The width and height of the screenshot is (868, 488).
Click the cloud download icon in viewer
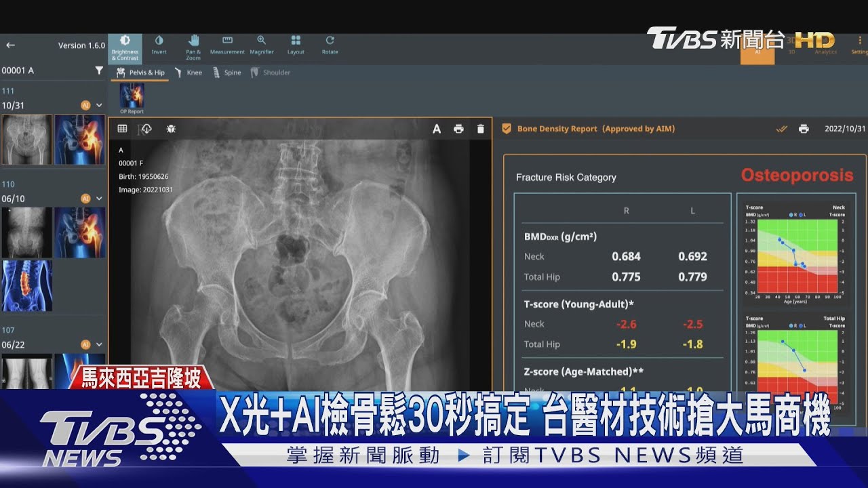point(146,128)
